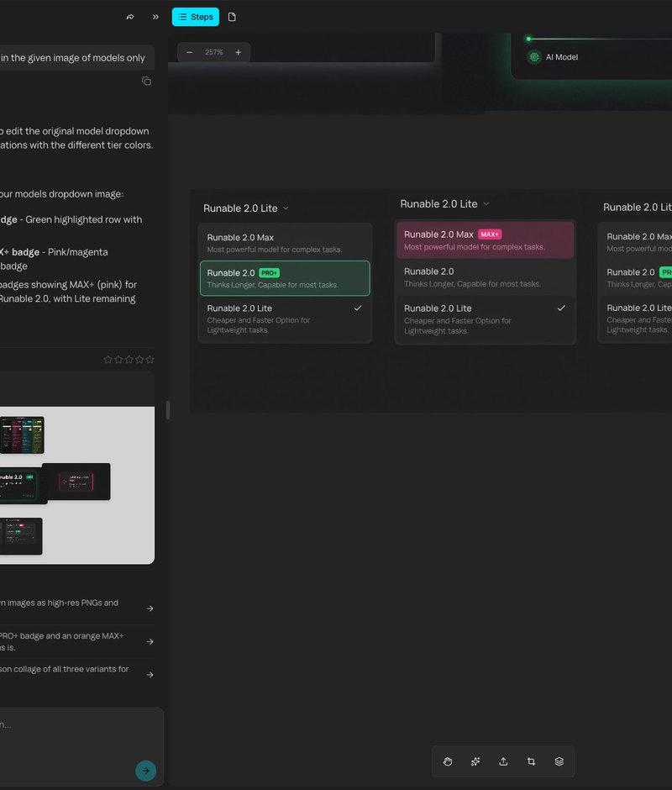Viewport: 672px width, 790px height.
Task: Click the PRO+ badge in green-bordered row
Action: point(269,272)
